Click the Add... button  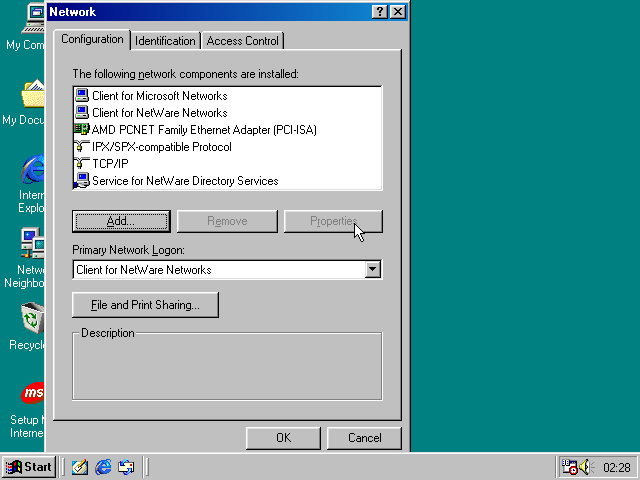[121, 221]
